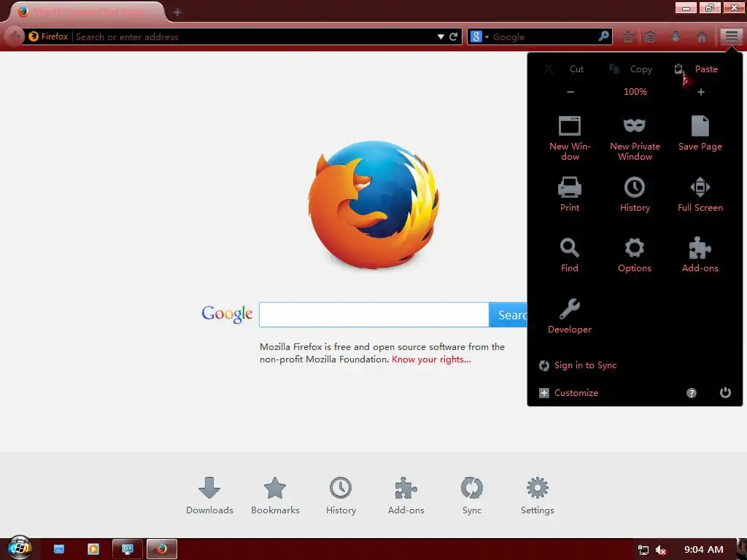Open the clock showing 9:04 AM

coord(704,550)
